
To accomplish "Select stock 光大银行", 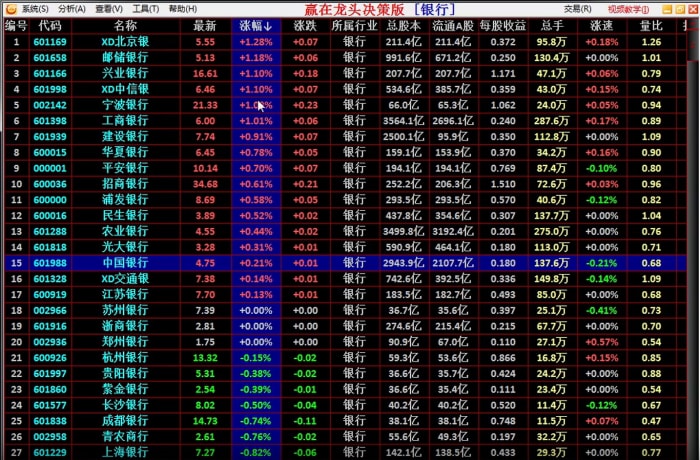I will (125, 247).
